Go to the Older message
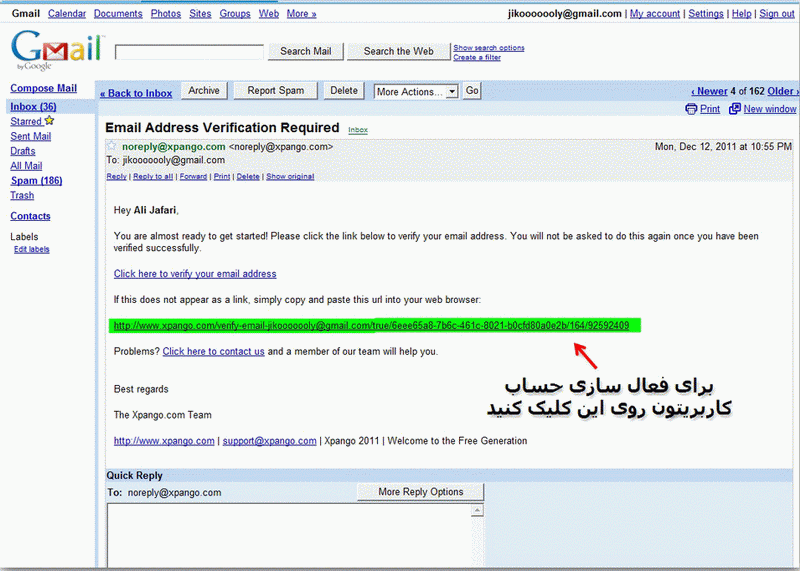The image size is (800, 571). [x=783, y=91]
